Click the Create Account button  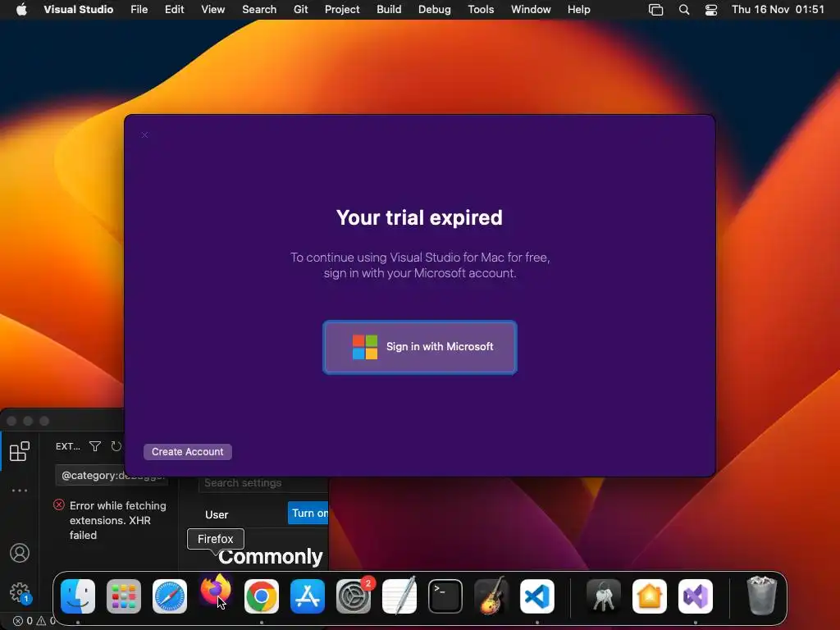(188, 452)
